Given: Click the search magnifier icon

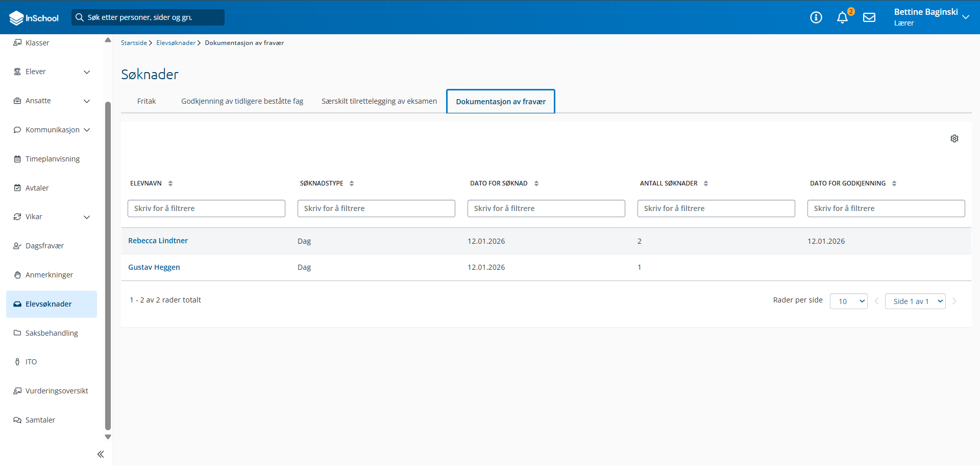Looking at the screenshot, I should 80,17.
